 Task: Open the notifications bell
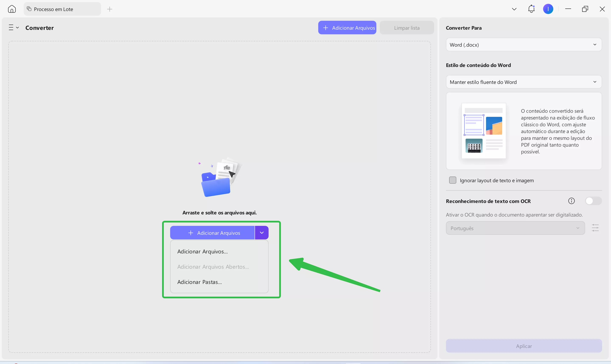point(531,9)
